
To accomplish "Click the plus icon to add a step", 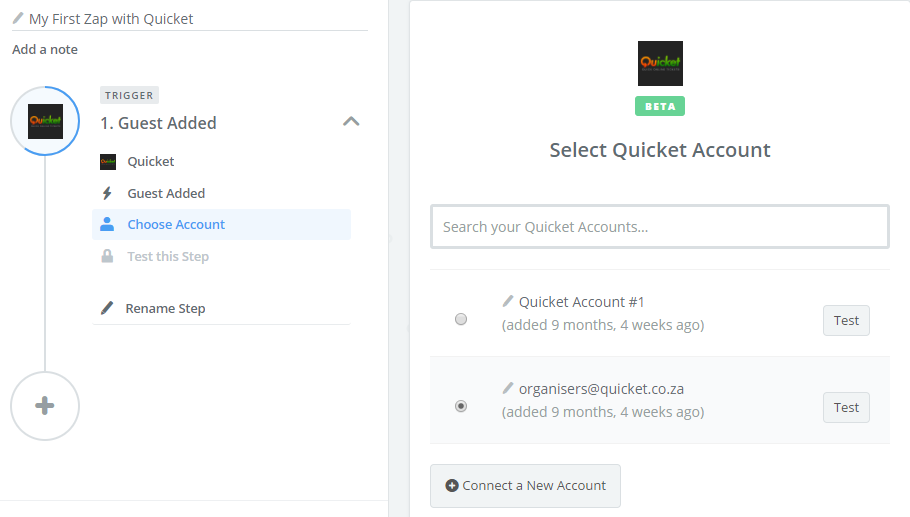I will [45, 405].
